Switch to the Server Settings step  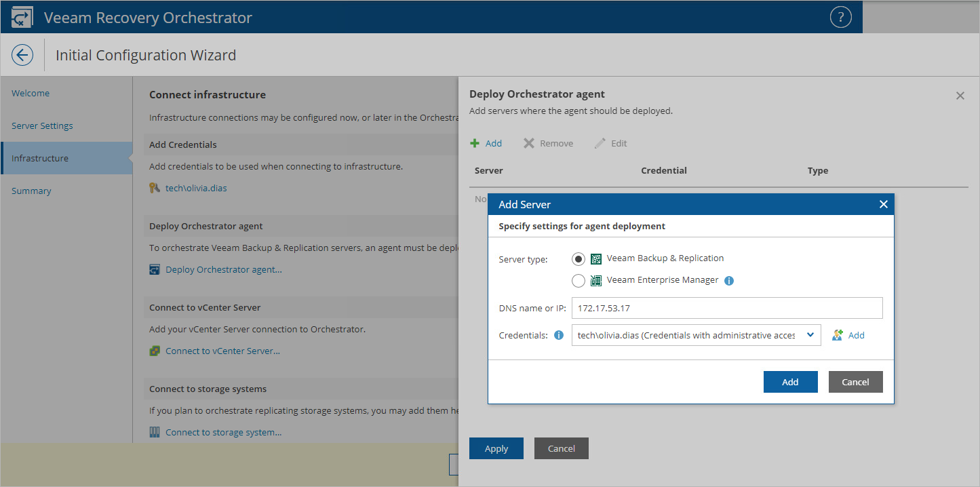point(42,125)
